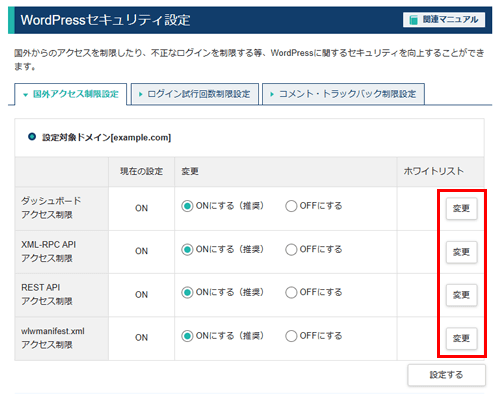
Task: Click the bullet icon beside 設定対象ドメイン
Action: (x=32, y=137)
